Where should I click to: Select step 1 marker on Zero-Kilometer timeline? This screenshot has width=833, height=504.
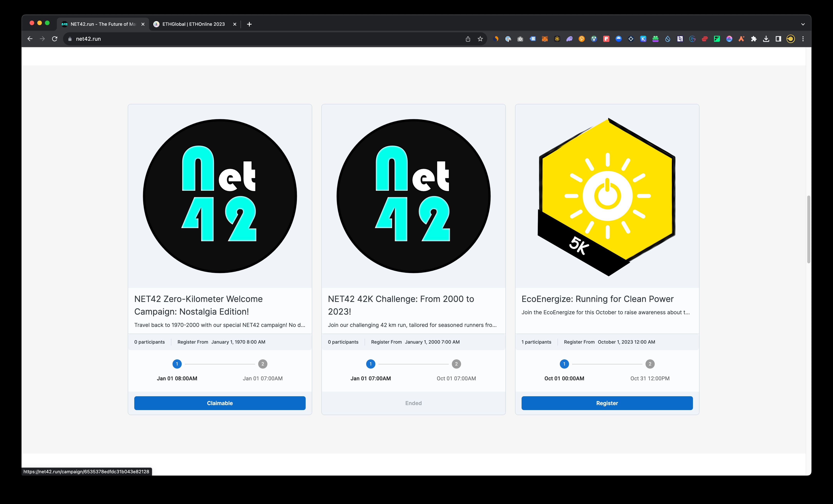click(177, 364)
